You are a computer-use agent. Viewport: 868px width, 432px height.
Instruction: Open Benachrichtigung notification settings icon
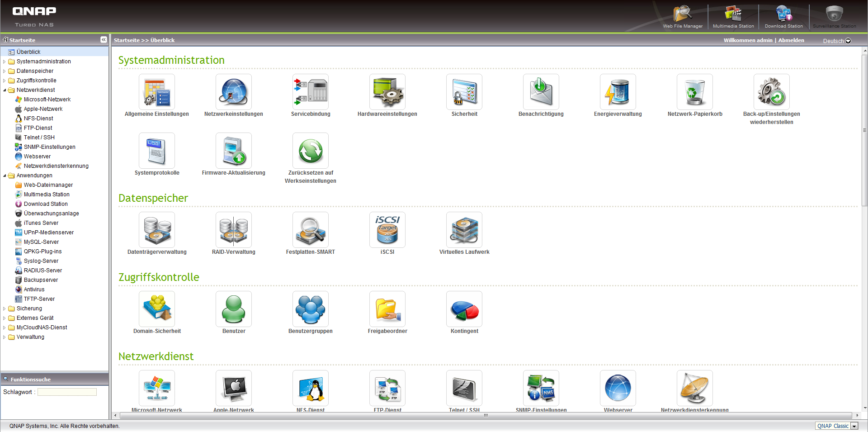tap(541, 92)
